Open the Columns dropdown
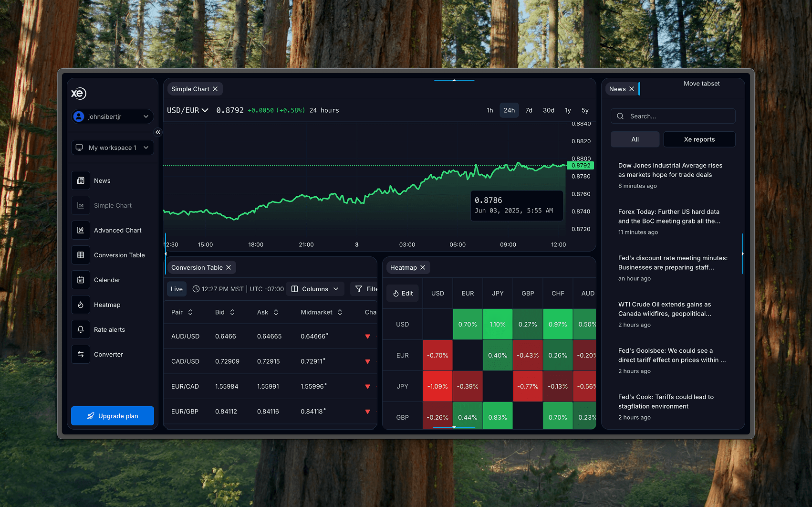812x507 pixels. (x=315, y=289)
